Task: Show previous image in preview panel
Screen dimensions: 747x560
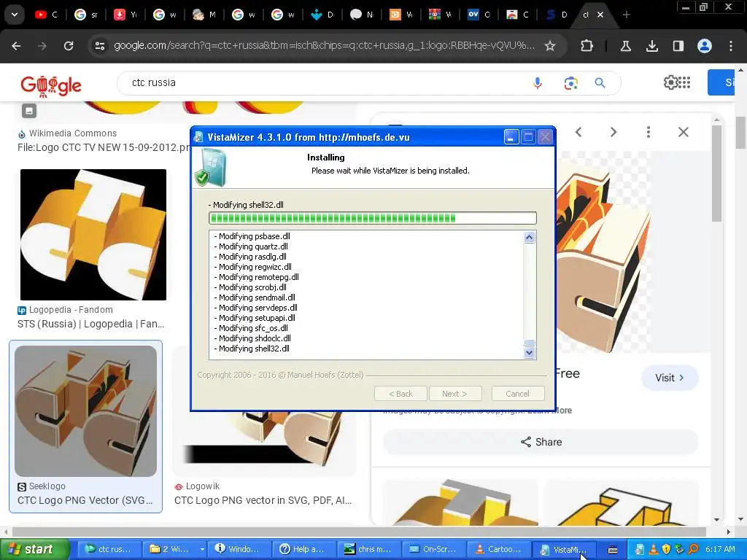Action: tap(578, 132)
